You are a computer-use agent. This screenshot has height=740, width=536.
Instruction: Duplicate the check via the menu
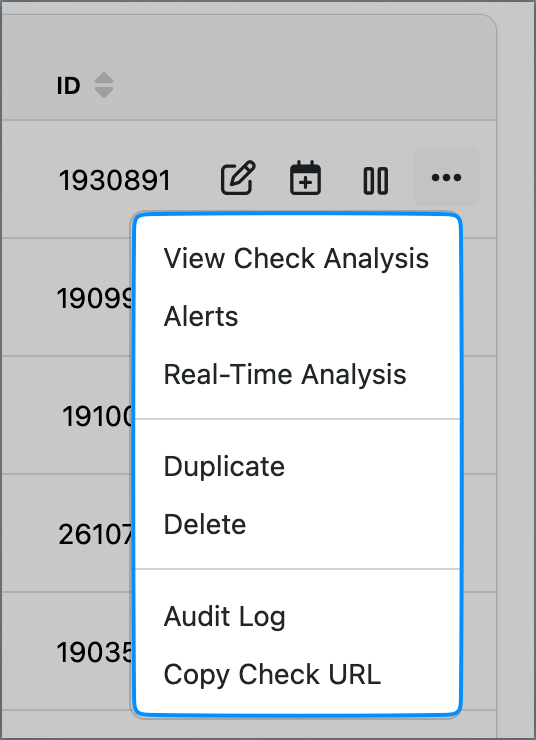296,467
